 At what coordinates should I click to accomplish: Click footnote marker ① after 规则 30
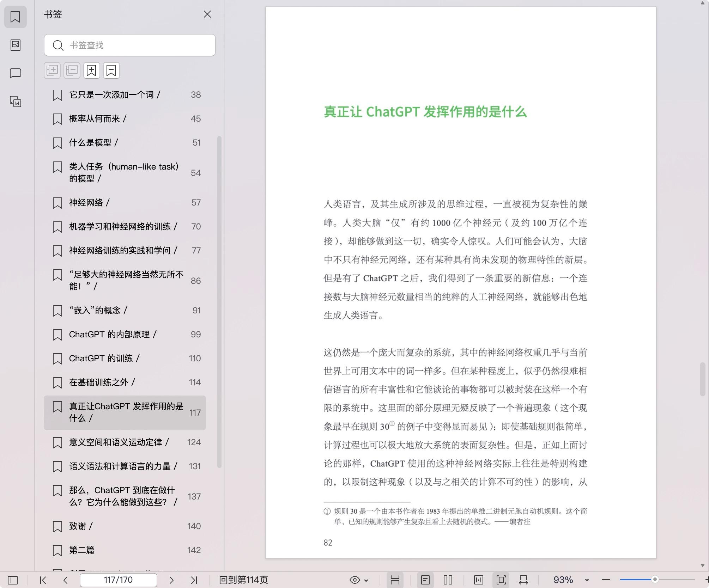pyautogui.click(x=392, y=424)
